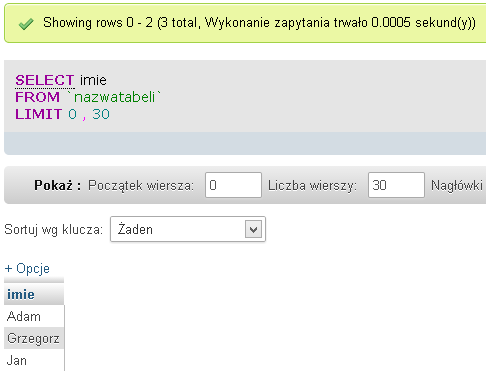The width and height of the screenshot is (486, 383).
Task: Open the Sortuj wg klucza dropdown
Action: tap(188, 229)
